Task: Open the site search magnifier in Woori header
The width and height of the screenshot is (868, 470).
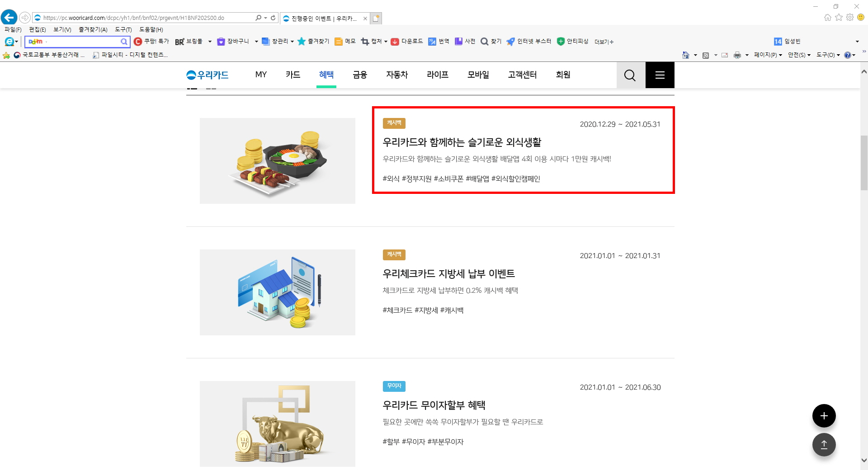Action: (x=630, y=75)
